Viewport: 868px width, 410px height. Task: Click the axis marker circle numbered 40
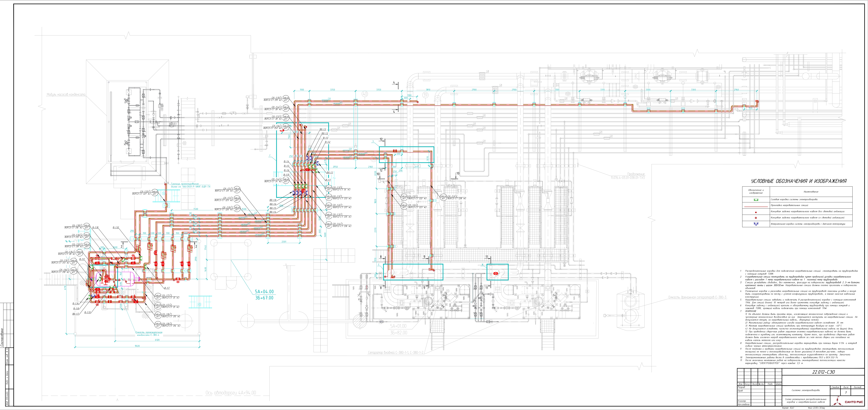coord(365,94)
